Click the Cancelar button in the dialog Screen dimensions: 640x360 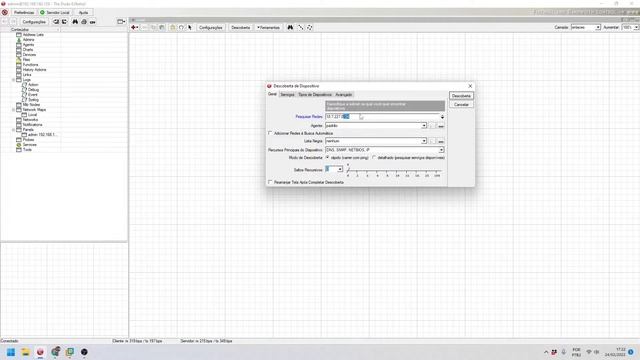(x=461, y=105)
